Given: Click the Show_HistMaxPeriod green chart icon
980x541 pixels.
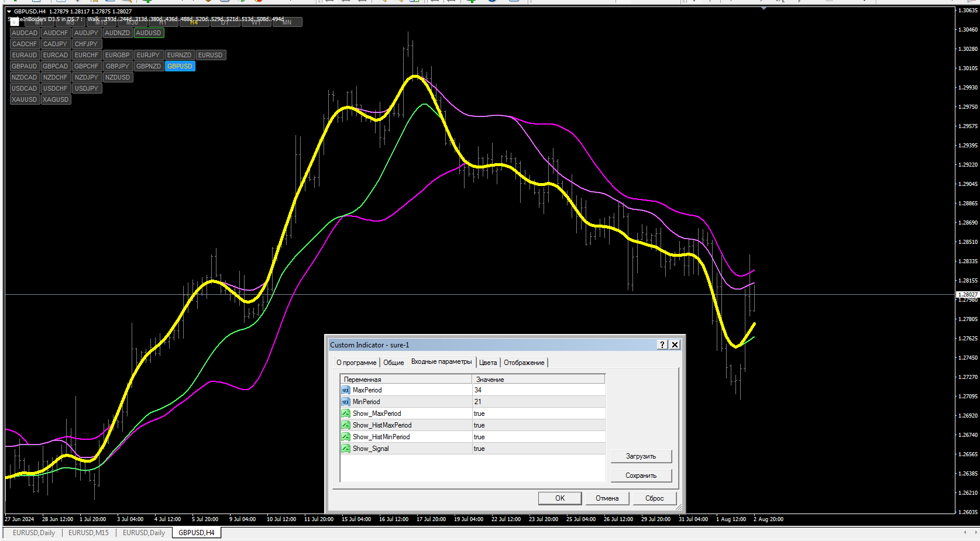Looking at the screenshot, I should [345, 425].
